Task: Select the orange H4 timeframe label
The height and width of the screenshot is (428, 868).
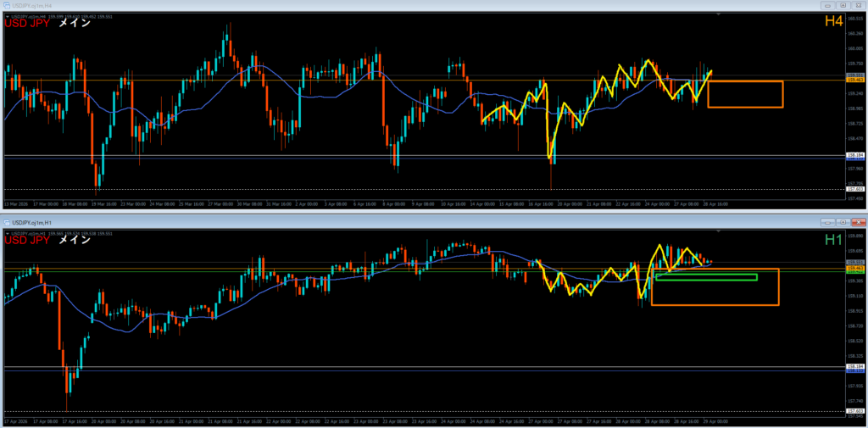Action: (833, 21)
